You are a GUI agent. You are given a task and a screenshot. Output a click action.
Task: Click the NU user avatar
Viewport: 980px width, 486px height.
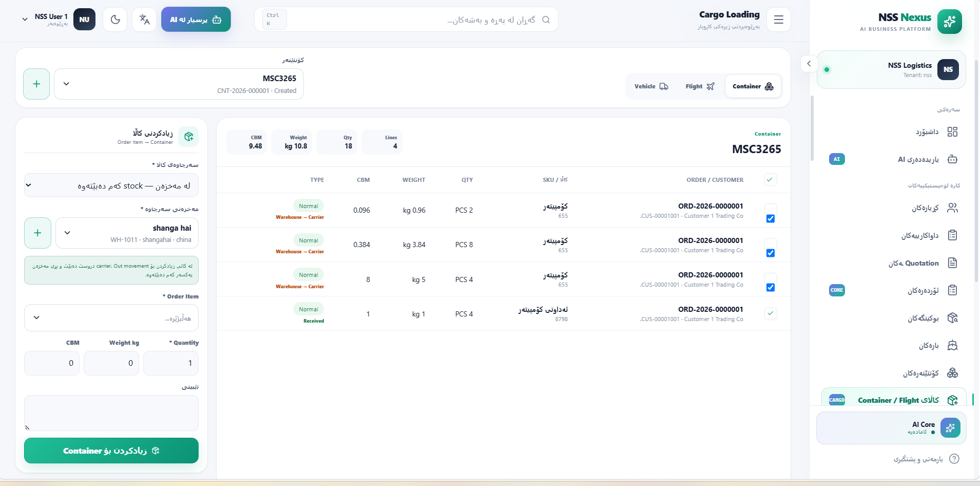[84, 20]
